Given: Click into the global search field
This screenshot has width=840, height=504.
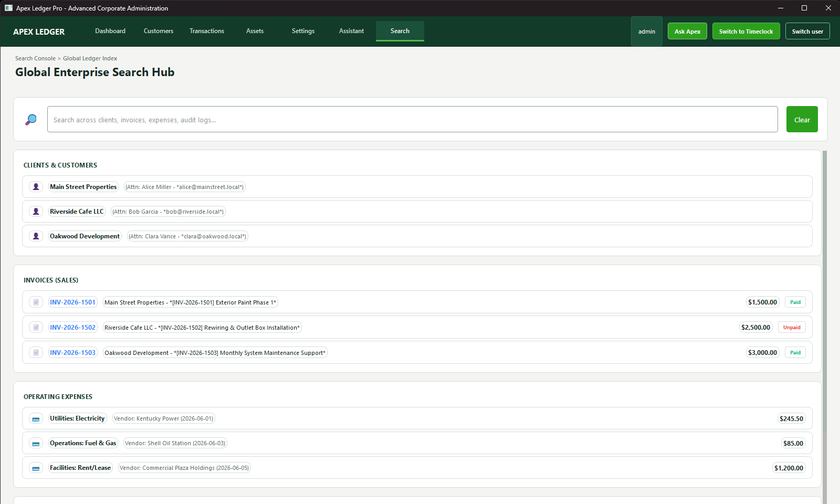Looking at the screenshot, I should [413, 119].
